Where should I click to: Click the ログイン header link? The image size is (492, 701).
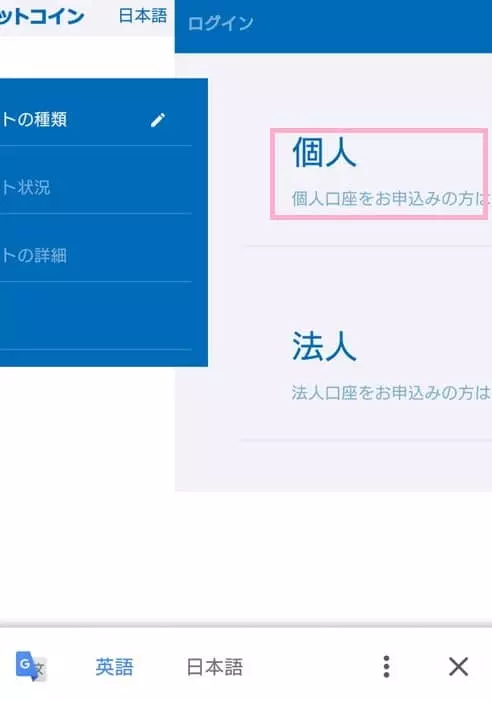tap(221, 23)
